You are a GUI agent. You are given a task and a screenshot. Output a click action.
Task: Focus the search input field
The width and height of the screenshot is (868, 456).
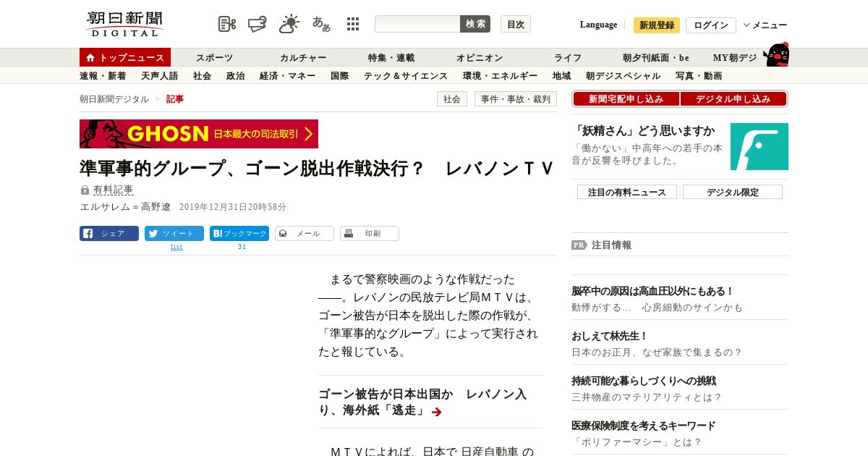[417, 24]
